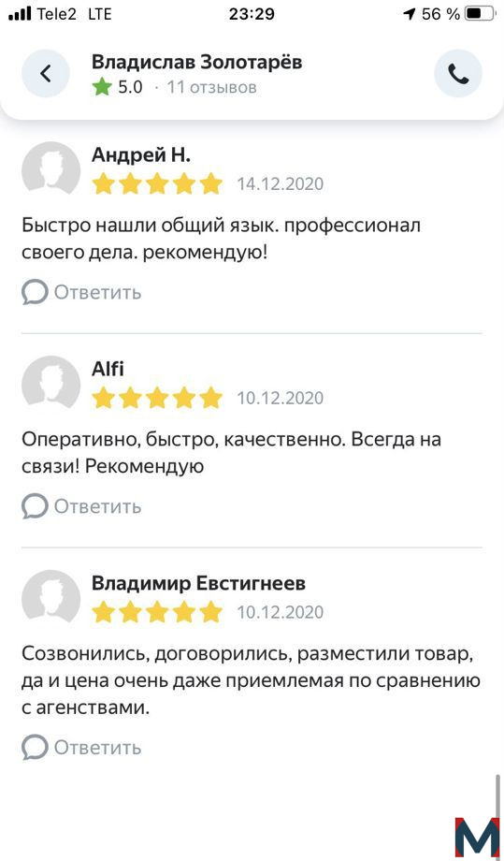Reply to Андрей Н. review

pos(81,293)
